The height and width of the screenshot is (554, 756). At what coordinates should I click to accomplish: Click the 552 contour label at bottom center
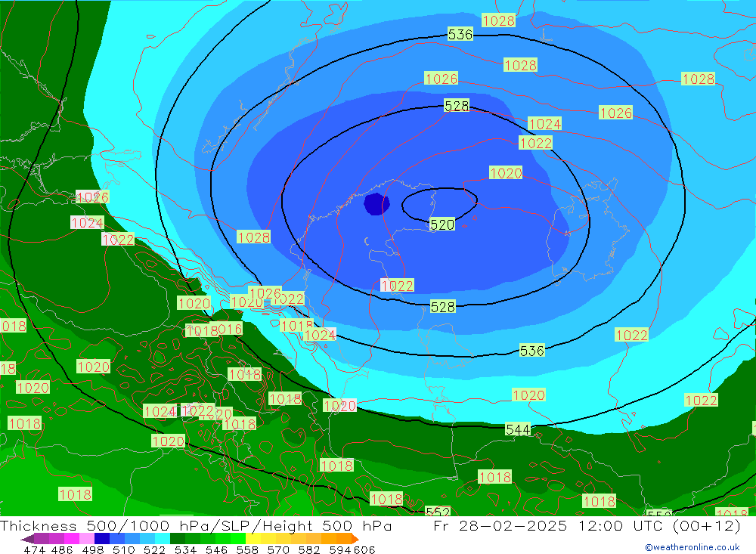click(438, 512)
